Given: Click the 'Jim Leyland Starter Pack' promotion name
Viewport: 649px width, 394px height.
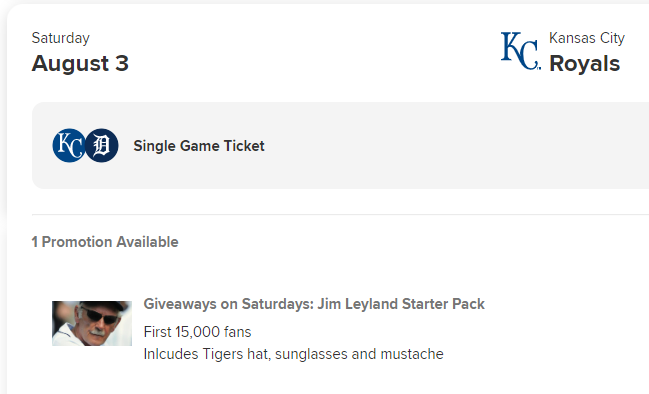Looking at the screenshot, I should tap(401, 304).
